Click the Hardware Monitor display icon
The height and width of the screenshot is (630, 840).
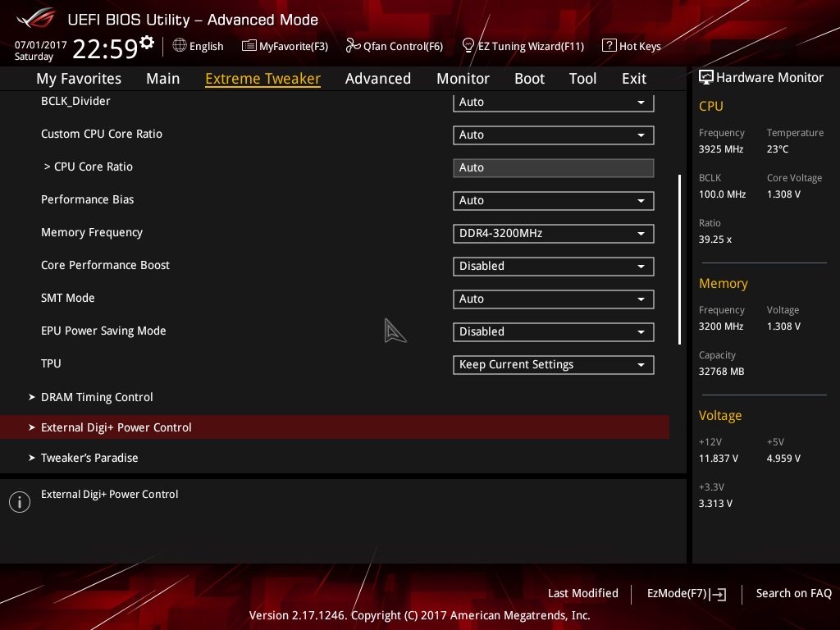pyautogui.click(x=706, y=78)
